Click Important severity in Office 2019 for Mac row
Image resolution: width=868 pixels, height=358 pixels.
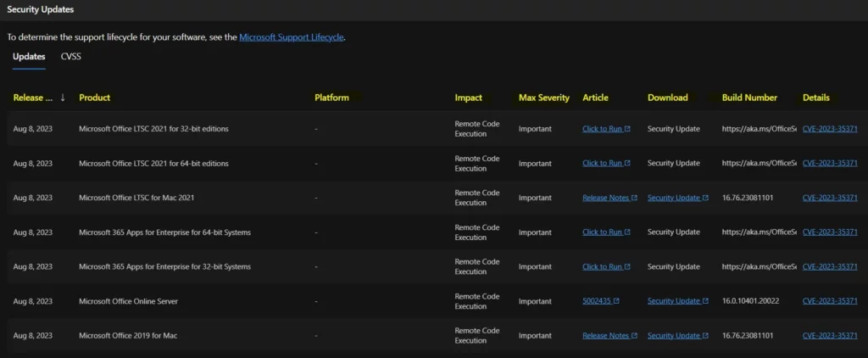535,335
